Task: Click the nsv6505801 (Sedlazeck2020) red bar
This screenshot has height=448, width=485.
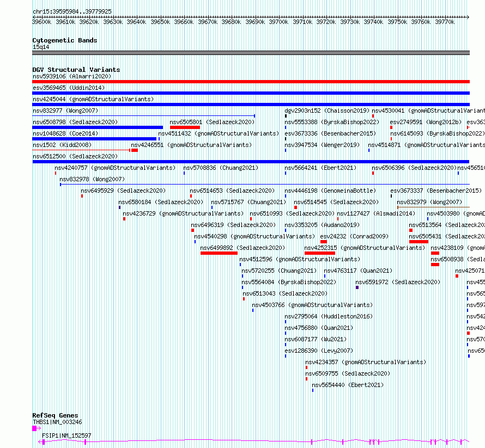Action: (x=185, y=127)
